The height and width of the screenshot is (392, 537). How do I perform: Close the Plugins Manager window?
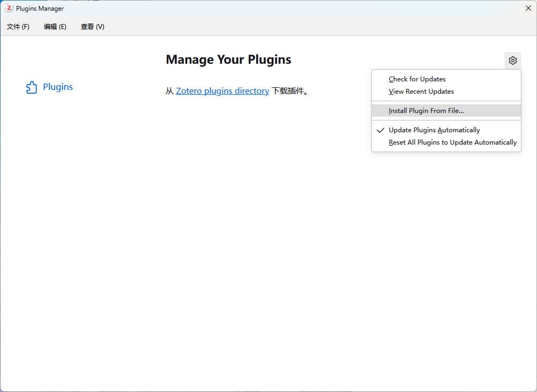528,8
